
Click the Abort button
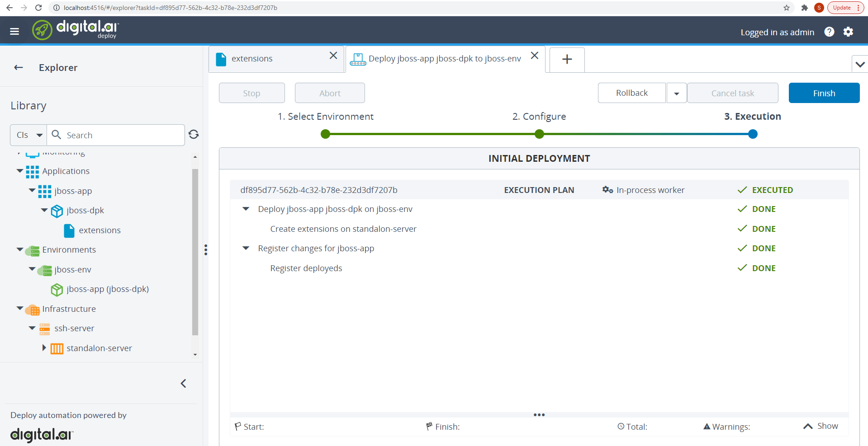click(330, 93)
